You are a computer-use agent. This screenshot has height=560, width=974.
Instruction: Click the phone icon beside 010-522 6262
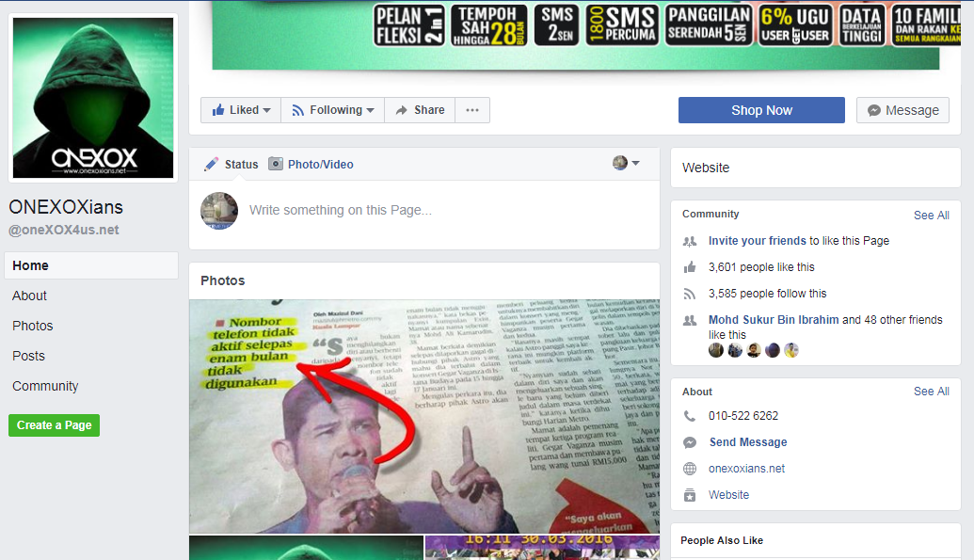point(690,416)
